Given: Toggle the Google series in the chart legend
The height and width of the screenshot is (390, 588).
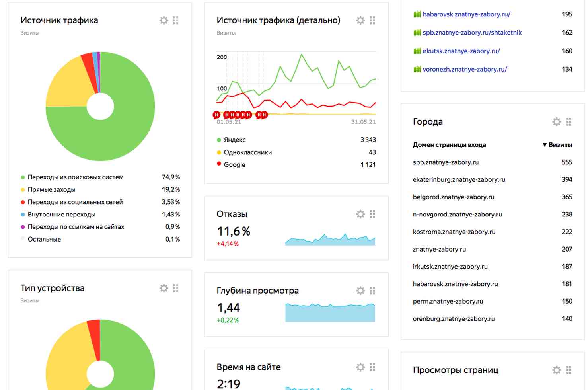Looking at the screenshot, I should click(234, 165).
